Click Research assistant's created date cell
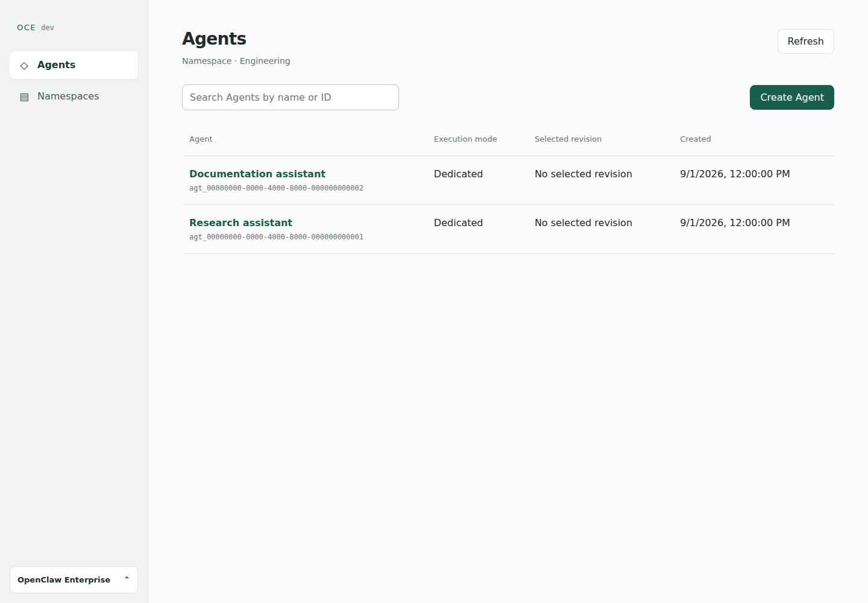 point(735,223)
